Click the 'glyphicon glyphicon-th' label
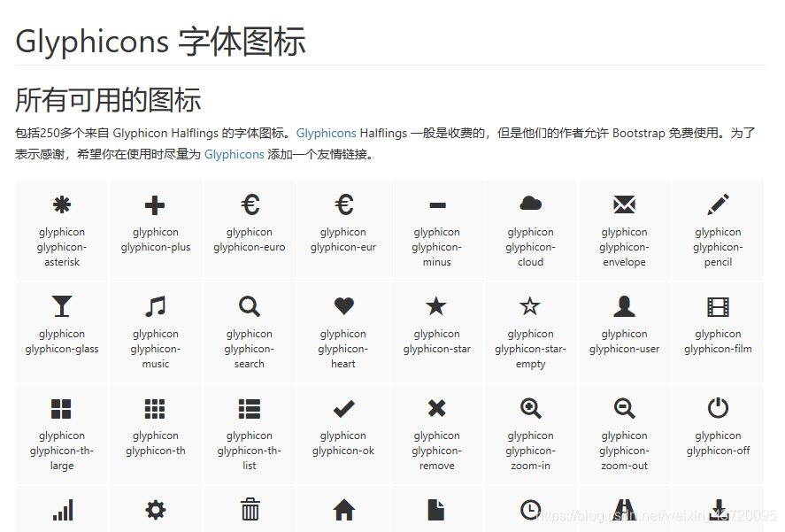 tap(156, 443)
